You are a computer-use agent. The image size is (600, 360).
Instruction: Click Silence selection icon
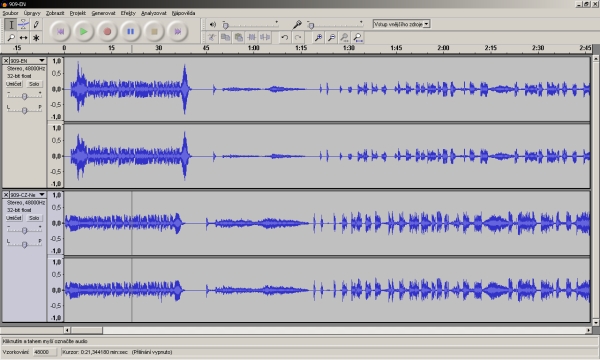[x=265, y=37]
